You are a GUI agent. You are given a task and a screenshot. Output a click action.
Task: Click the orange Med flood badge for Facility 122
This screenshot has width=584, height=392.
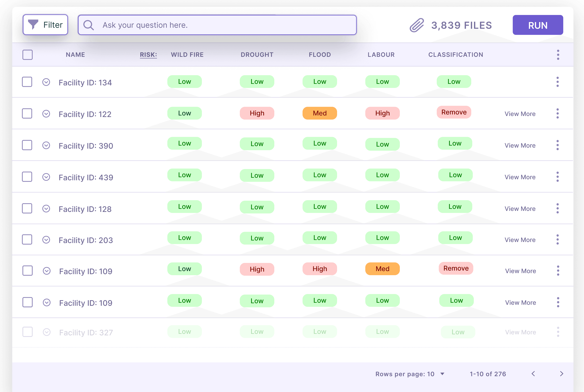tap(320, 113)
